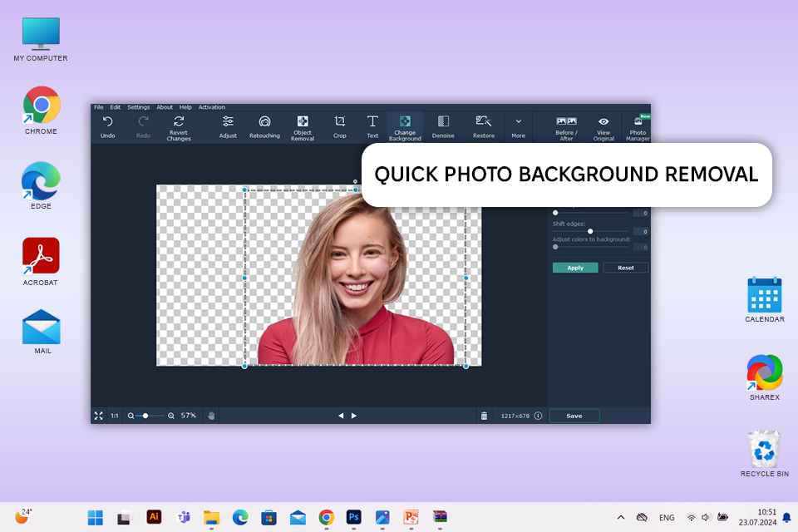Open Adobe Illustrator from the taskbar
Viewport: 798px width, 532px height.
pos(154,517)
